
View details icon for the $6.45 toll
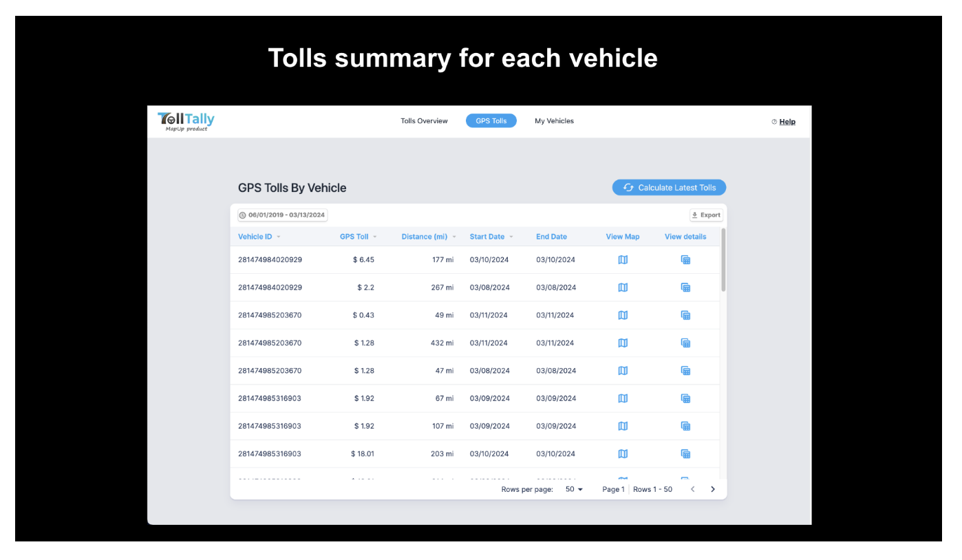click(685, 260)
